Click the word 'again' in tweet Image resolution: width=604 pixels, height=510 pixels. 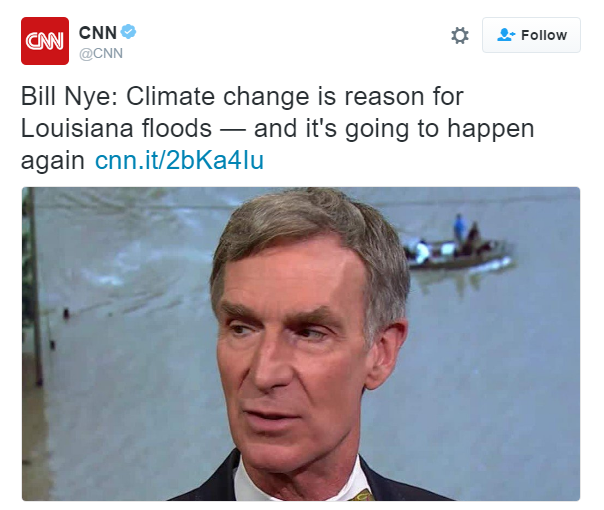(x=52, y=161)
